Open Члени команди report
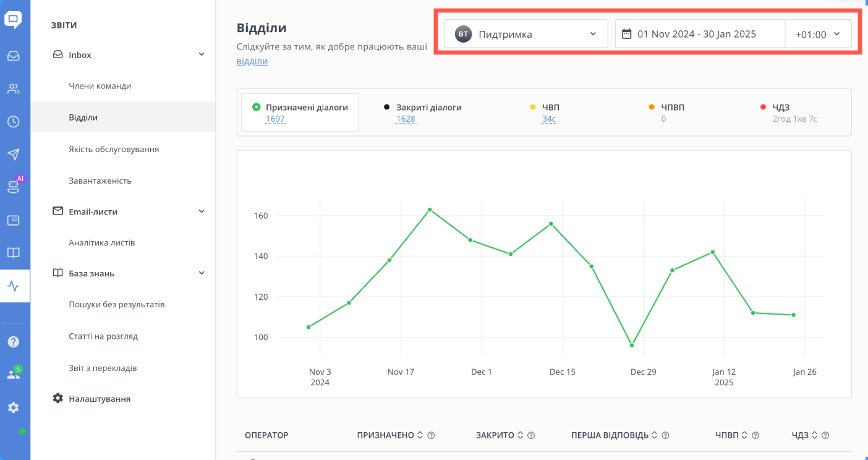 (100, 86)
